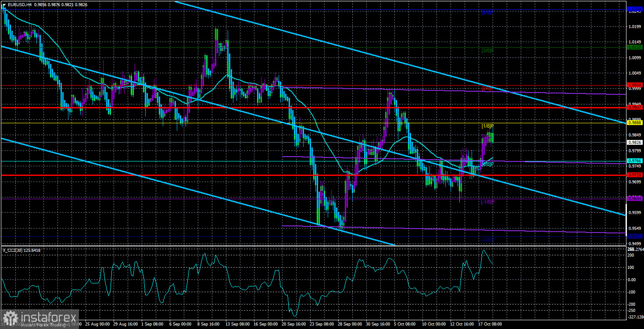Click the cyan 0.9766 moving average tag
This screenshot has height=329, width=644.
(x=635, y=161)
